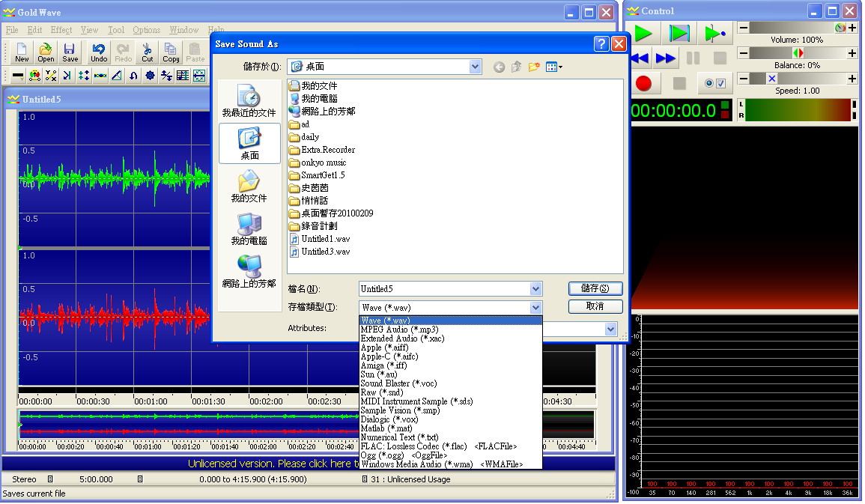Click the four up-down arrows effect icon
Viewport: 865px width, 504px height.
(x=84, y=76)
